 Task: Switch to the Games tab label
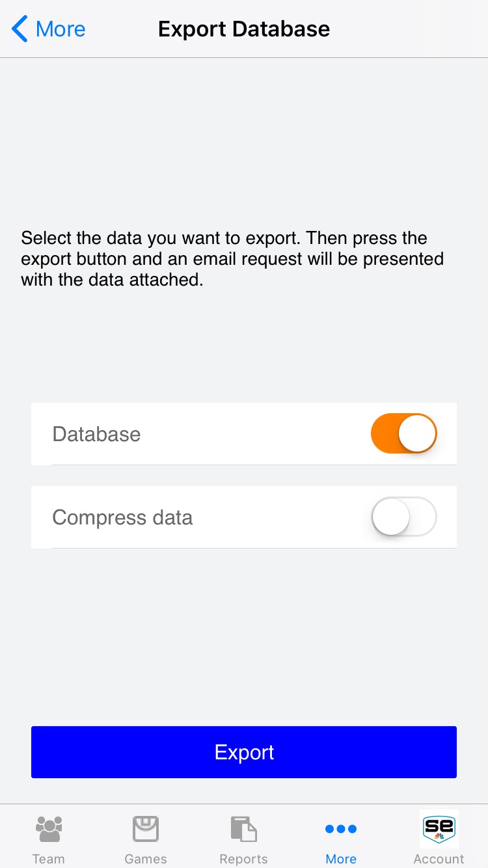click(146, 859)
